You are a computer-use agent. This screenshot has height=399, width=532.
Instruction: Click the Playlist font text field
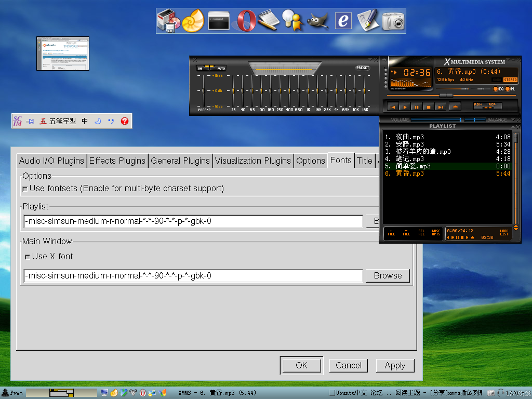[193, 221]
